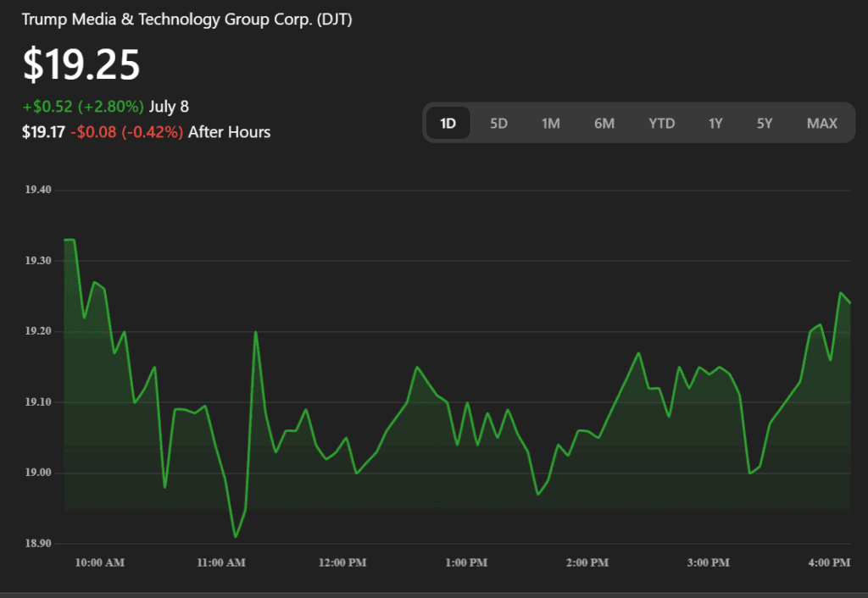Click the 11:00 AM x-axis label
Image resolution: width=868 pixels, height=598 pixels.
[221, 562]
